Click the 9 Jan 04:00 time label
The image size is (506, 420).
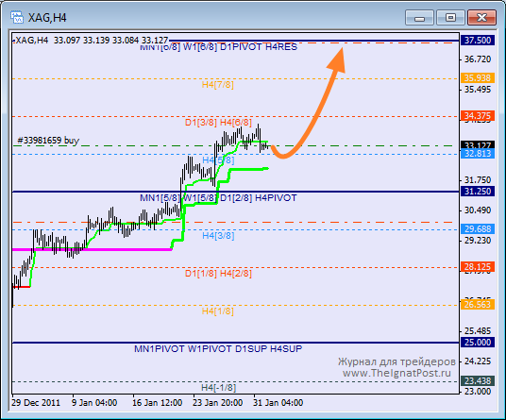(94, 403)
